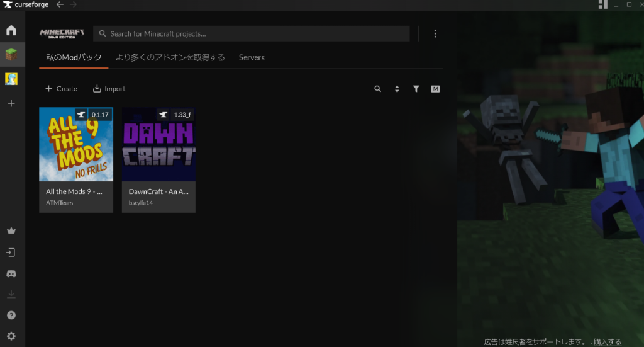Open the filter funnel dropdown
This screenshot has height=347, width=644.
coord(416,89)
